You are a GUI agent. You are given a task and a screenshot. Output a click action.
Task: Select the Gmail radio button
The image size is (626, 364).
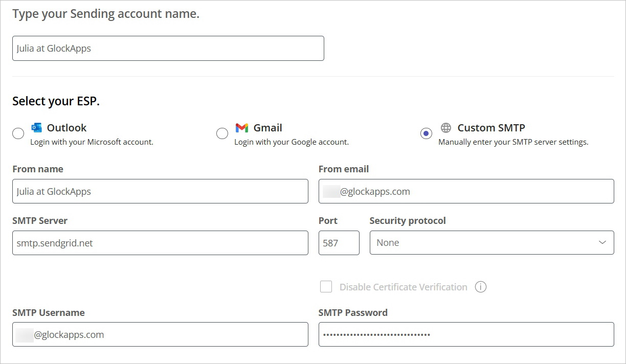[x=222, y=133]
